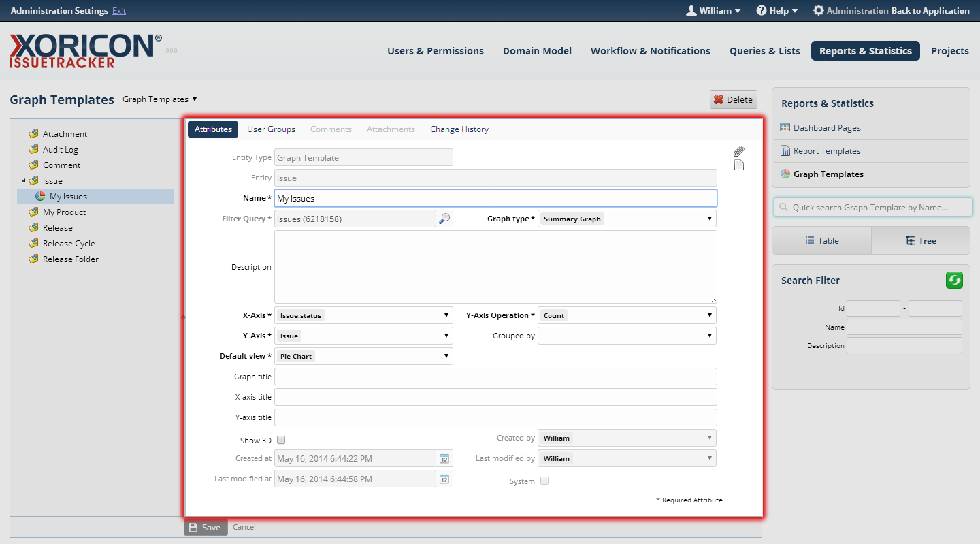Image resolution: width=980 pixels, height=544 pixels.
Task: Click the Release tree icon
Action: click(x=33, y=227)
